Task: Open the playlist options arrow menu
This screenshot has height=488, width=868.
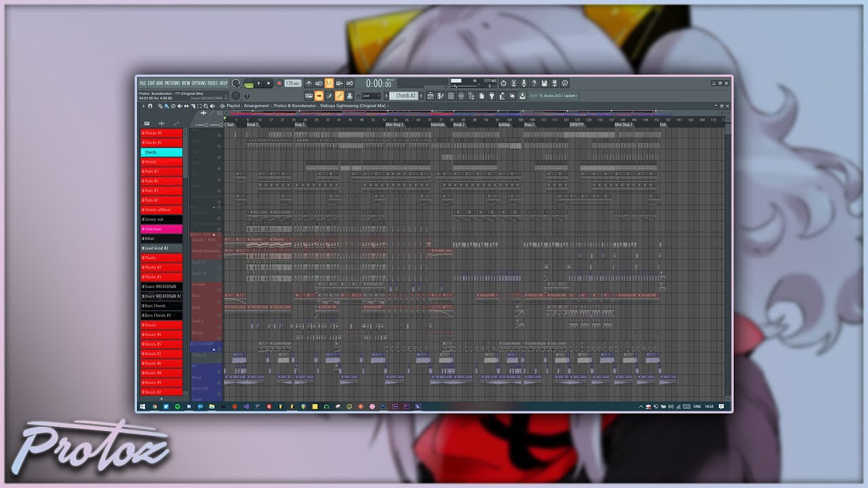Action: 143,106
